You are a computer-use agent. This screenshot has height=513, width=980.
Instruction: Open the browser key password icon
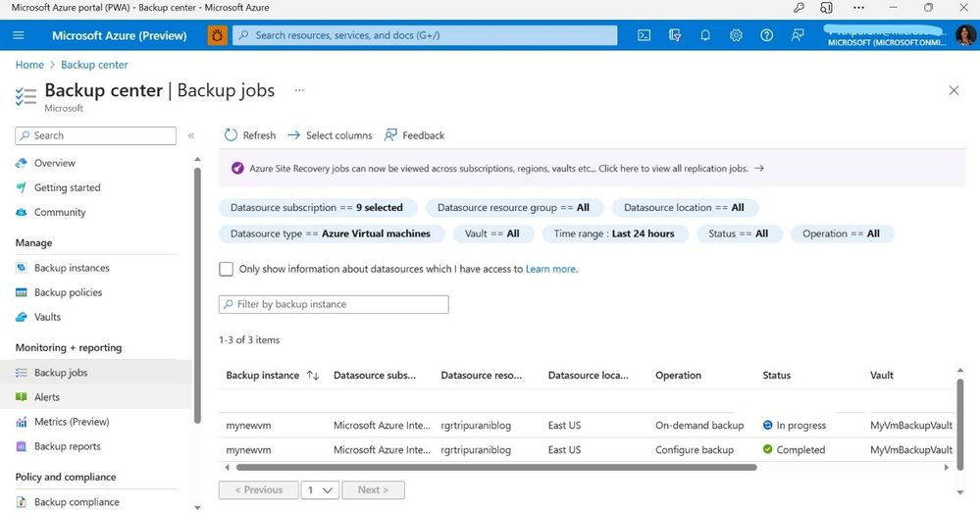[799, 8]
